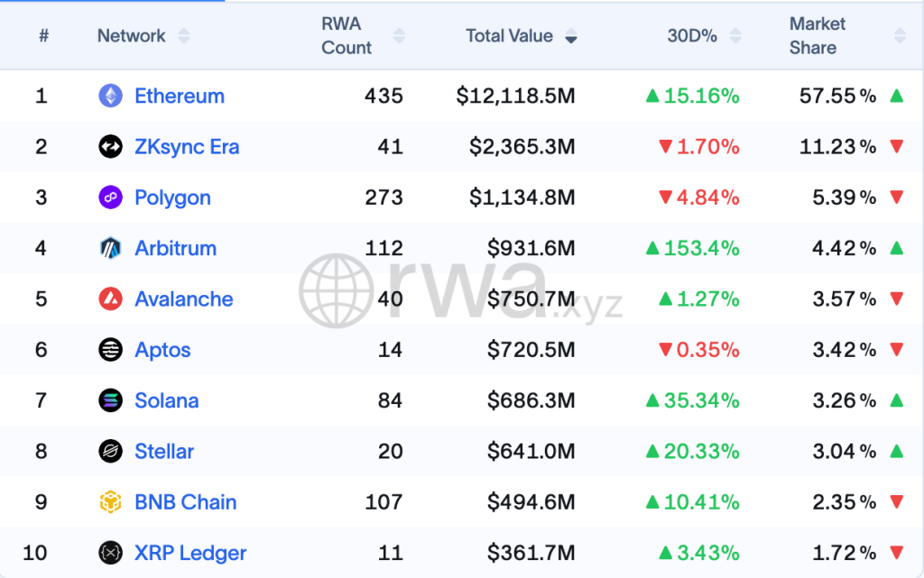Click the yellow BNB Chain logo icon
Viewport: 924px width, 578px height.
tap(110, 502)
